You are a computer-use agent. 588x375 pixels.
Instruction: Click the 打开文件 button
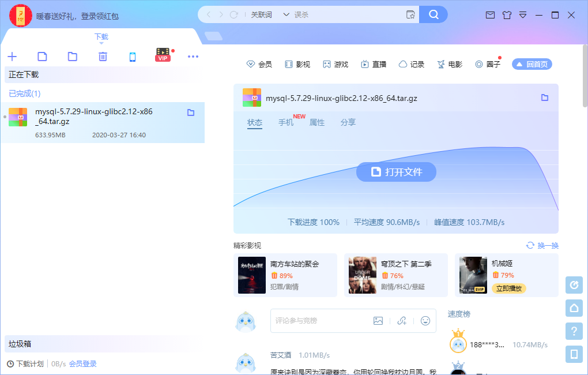[396, 171]
